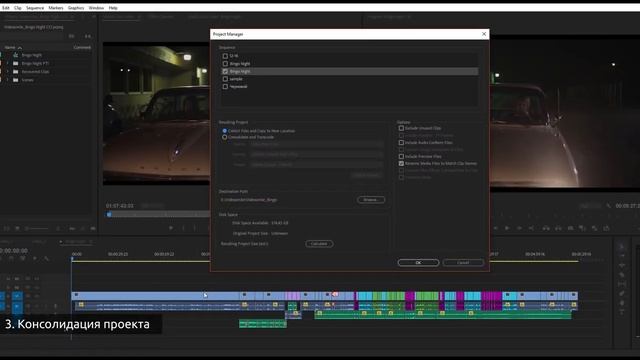Image resolution: width=640 pixels, height=360 pixels.
Task: Expand the Recovered Clips bin
Action: [x=7, y=72]
